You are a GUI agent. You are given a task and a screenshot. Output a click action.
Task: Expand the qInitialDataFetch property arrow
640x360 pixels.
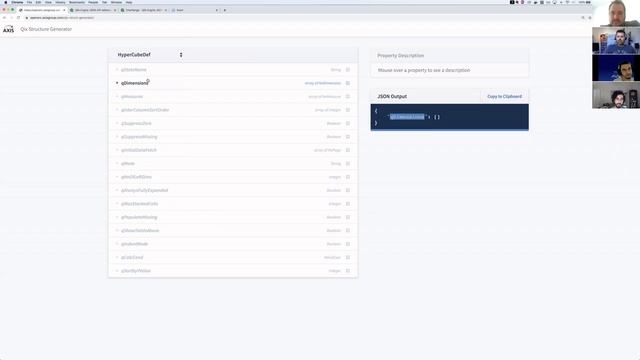[x=117, y=150]
